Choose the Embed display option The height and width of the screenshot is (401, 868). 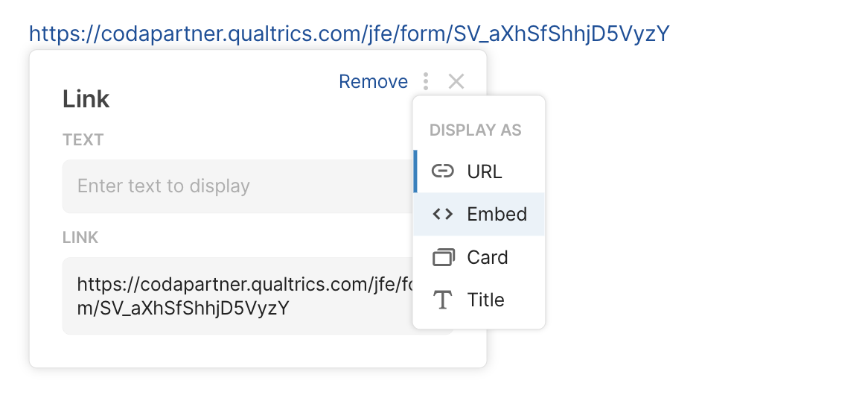click(x=497, y=214)
